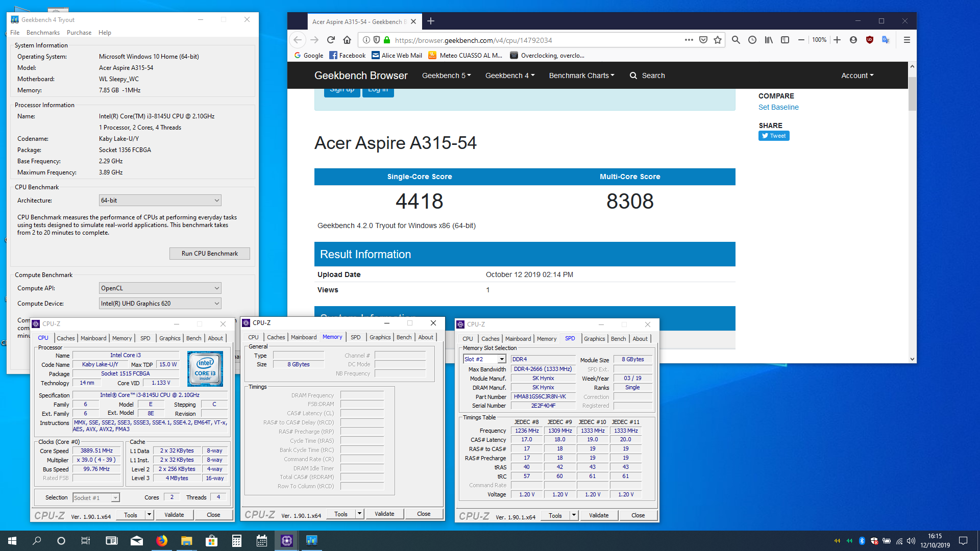The image size is (980, 551).
Task: Open the Compute API dropdown
Action: 160,288
